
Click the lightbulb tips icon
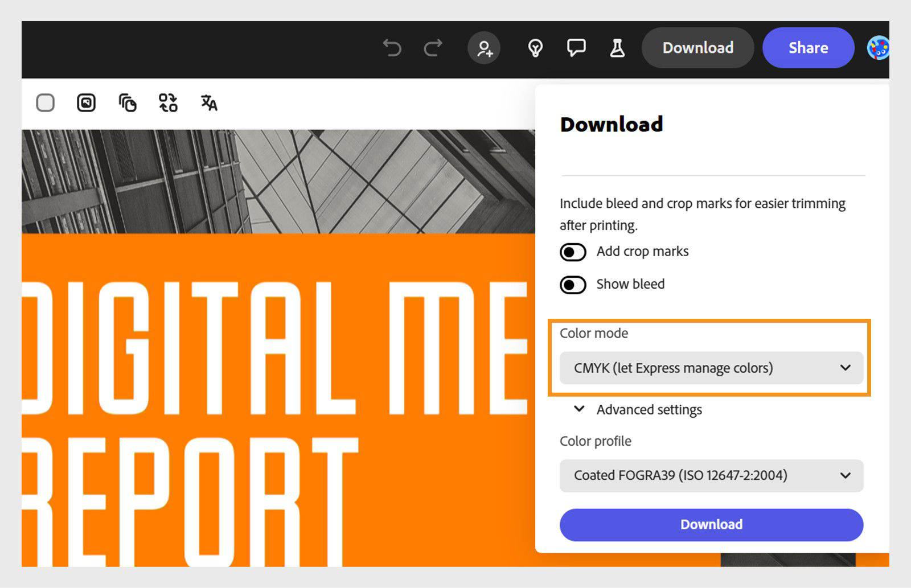(535, 48)
